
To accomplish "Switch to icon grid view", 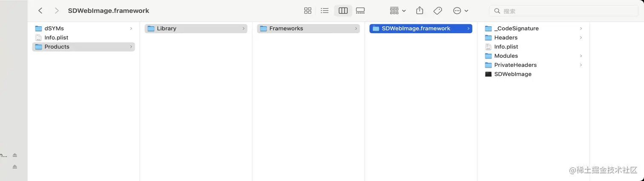I will pos(308,11).
